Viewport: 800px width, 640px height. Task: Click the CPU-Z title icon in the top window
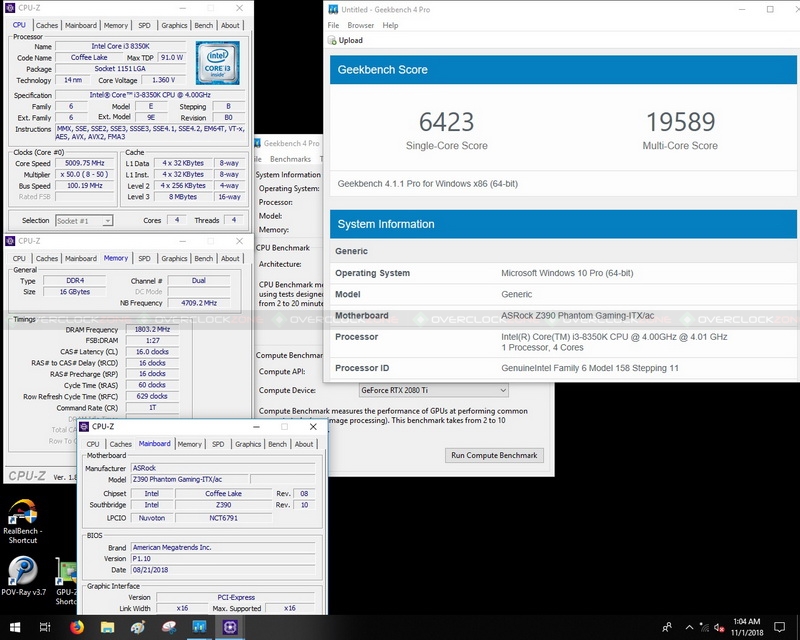(x=10, y=8)
